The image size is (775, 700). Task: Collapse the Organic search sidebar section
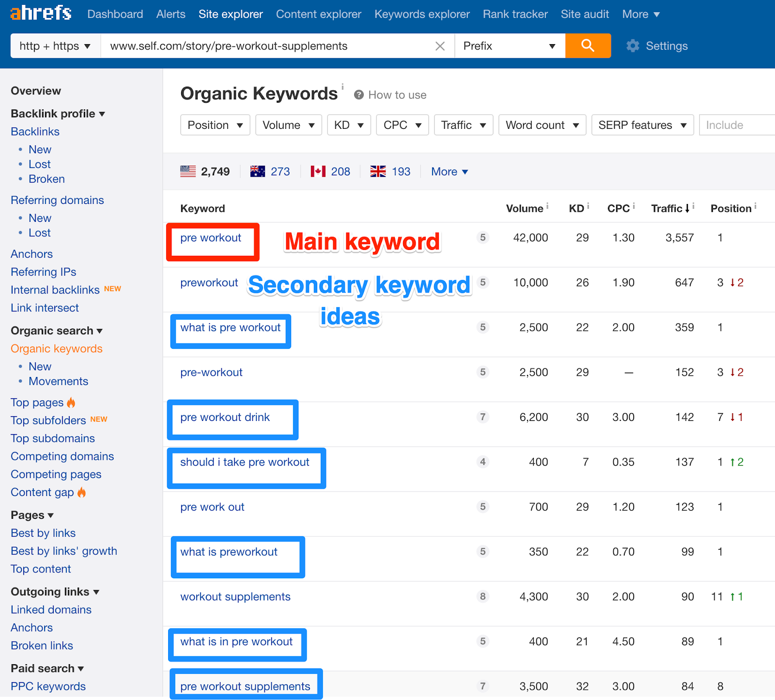pyautogui.click(x=57, y=330)
